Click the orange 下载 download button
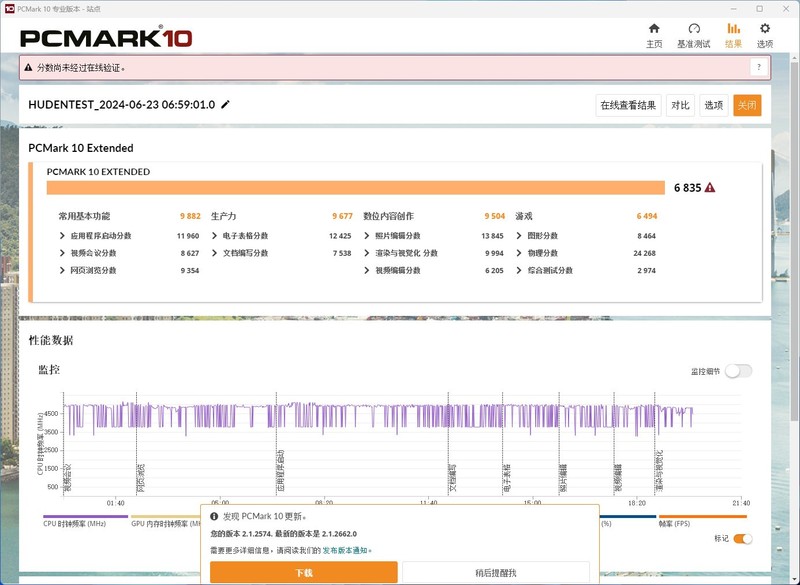Image resolution: width=800 pixels, height=585 pixels. (304, 572)
